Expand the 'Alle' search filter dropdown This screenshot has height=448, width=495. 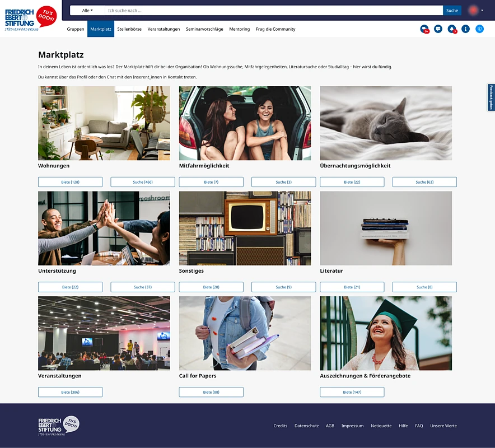coord(87,11)
